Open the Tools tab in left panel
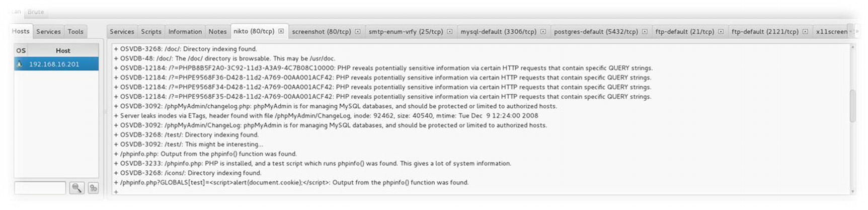868x210 pixels. pyautogui.click(x=75, y=31)
